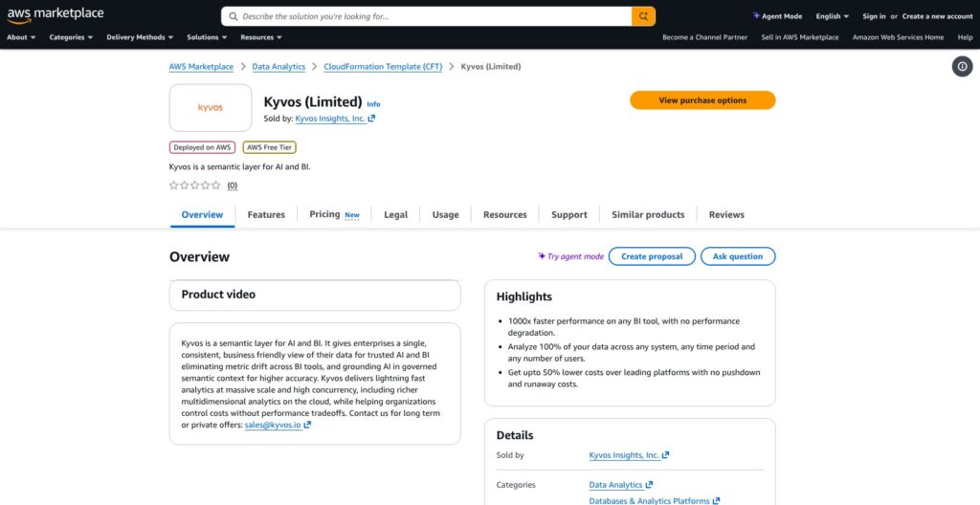This screenshot has width=980, height=505.
Task: Click 'Get upto 50% lower costs' highlight
Action: tap(634, 378)
